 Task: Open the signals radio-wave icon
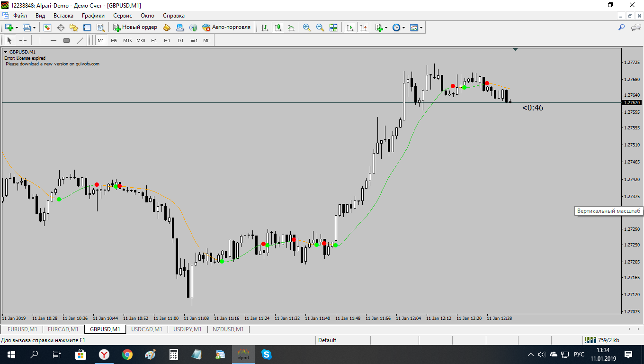[193, 27]
